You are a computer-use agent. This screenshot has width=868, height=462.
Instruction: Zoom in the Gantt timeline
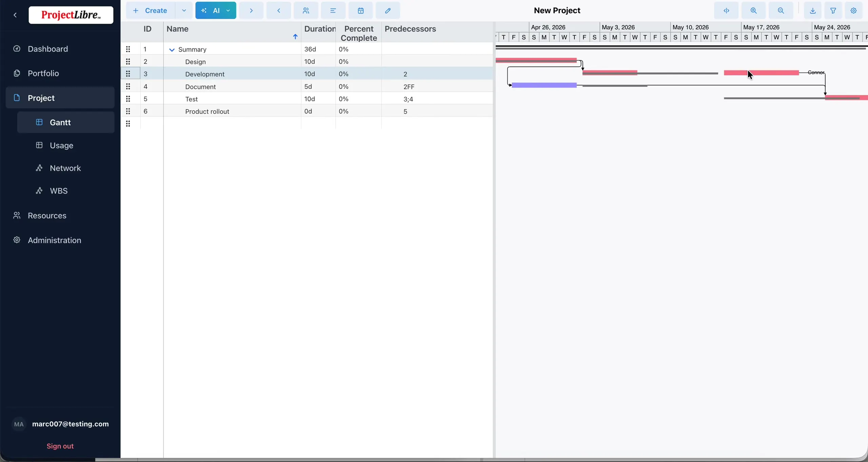(753, 11)
